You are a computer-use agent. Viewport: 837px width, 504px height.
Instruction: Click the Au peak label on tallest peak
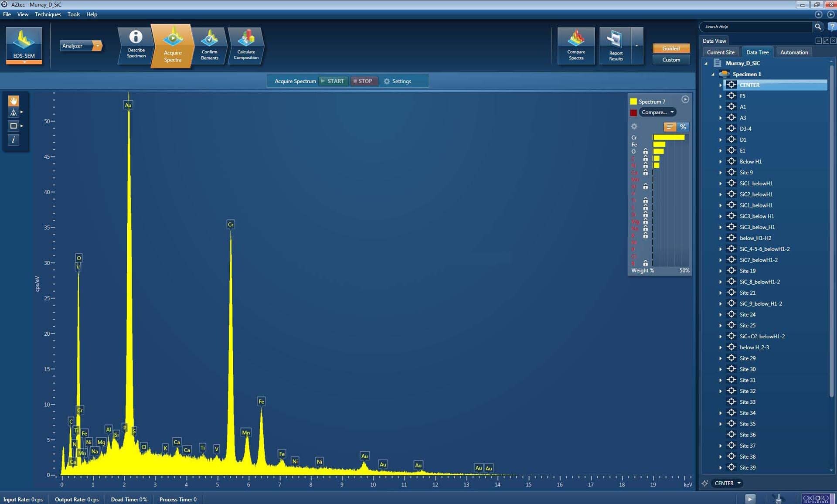tap(128, 105)
